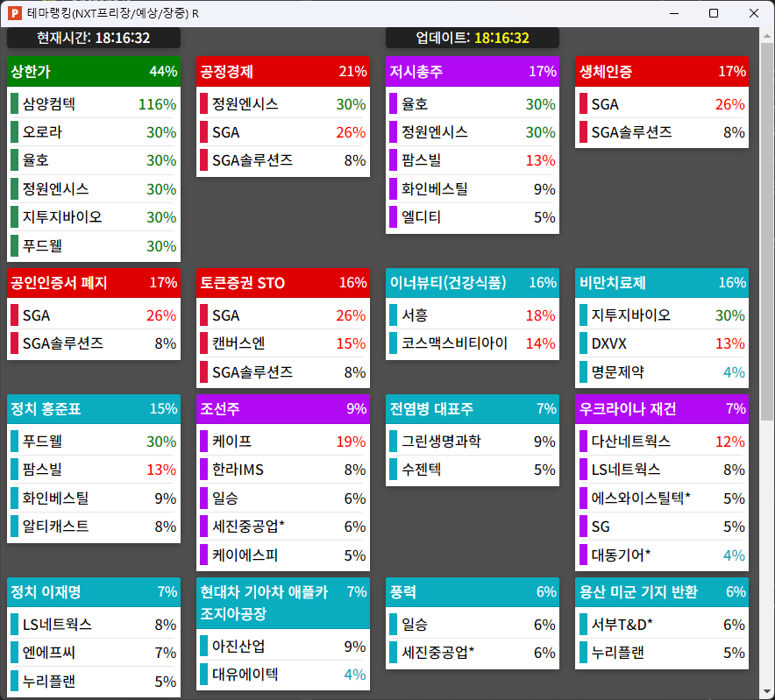Click the scrollbar down arrow
The height and width of the screenshot is (700, 775).
click(766, 691)
